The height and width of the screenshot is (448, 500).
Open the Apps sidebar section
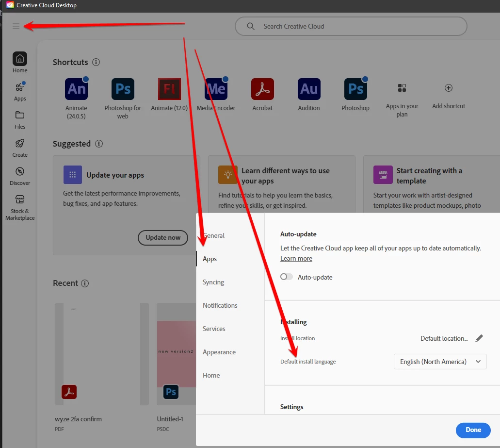coord(20,92)
